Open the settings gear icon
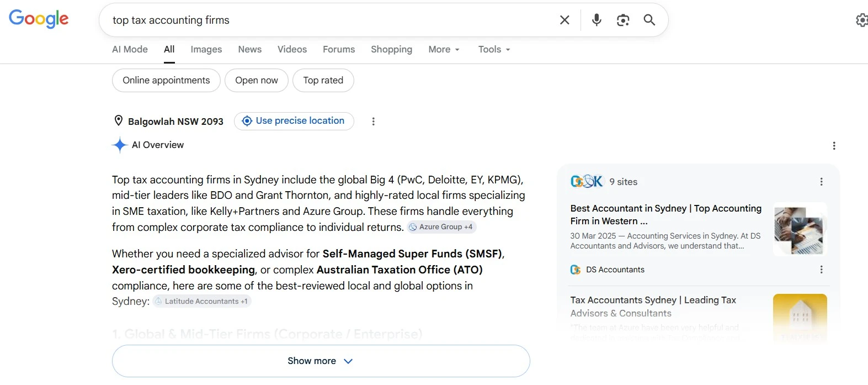The height and width of the screenshot is (385, 868). pos(861,20)
